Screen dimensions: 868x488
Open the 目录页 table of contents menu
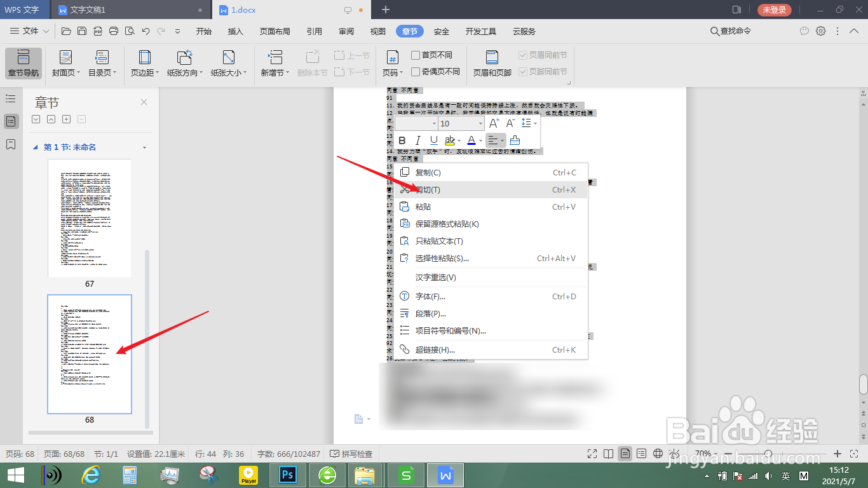[102, 63]
